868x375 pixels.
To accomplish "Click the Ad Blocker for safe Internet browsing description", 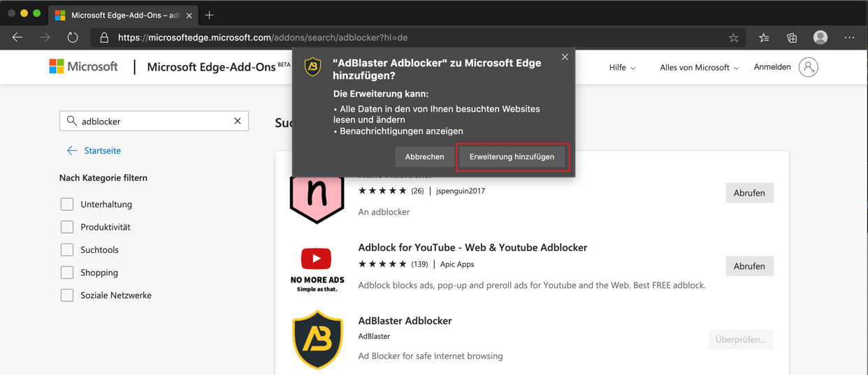I will 431,355.
